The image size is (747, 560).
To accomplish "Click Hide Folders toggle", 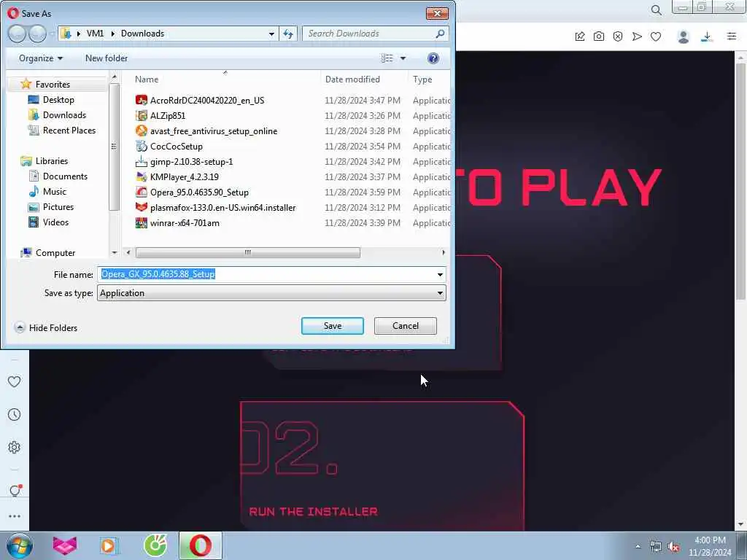I will pyautogui.click(x=46, y=327).
